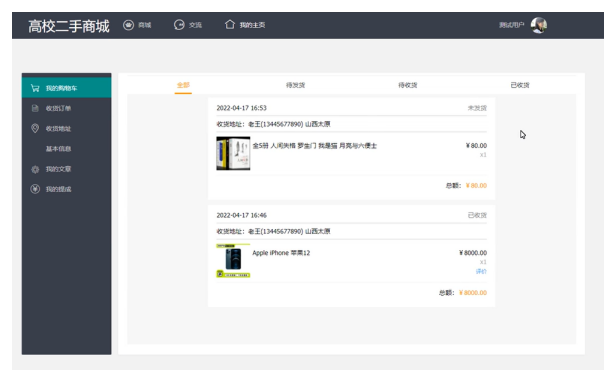The width and height of the screenshot is (610, 375).
Task: Click the iPhone 12 product thumbnail
Action: (233, 261)
